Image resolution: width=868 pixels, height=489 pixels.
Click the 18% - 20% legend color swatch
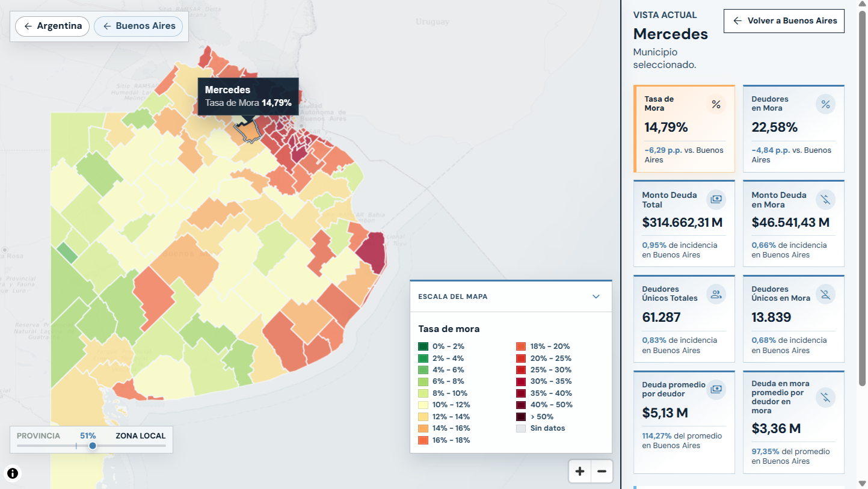(x=521, y=346)
